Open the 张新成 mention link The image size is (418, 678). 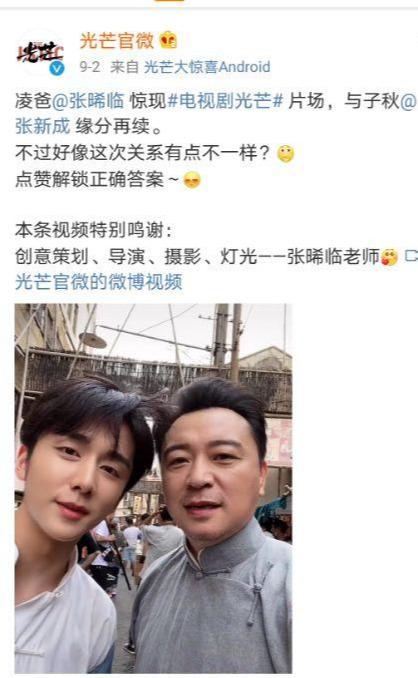(42, 126)
